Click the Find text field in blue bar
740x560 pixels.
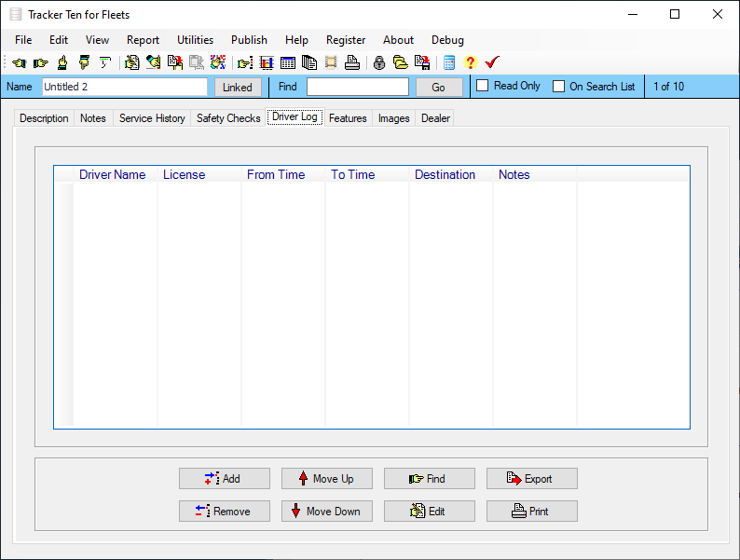pyautogui.click(x=357, y=87)
